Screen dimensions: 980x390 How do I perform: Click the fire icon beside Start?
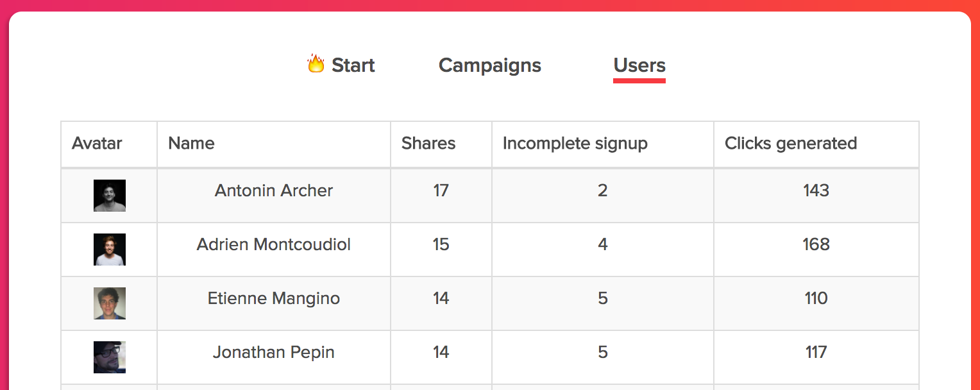point(316,64)
